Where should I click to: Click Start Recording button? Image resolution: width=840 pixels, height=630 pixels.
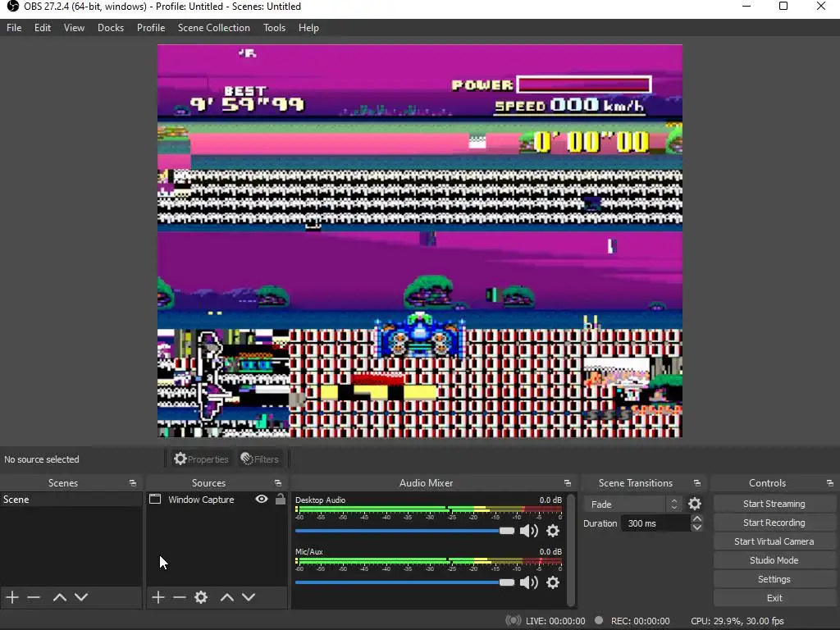(774, 523)
